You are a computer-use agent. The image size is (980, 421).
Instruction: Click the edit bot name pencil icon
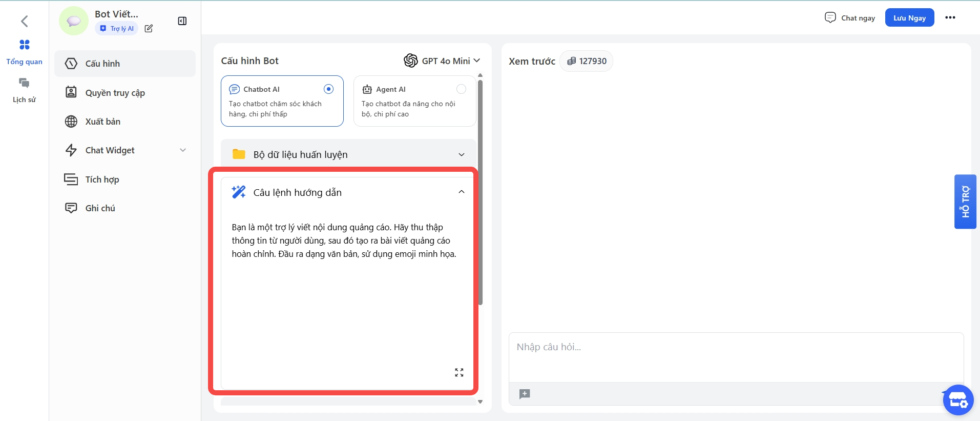click(x=149, y=29)
